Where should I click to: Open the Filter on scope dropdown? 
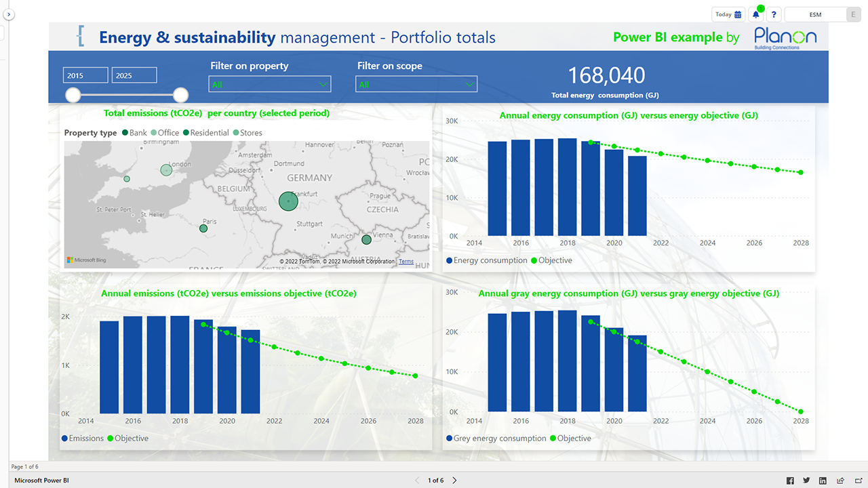(416, 84)
